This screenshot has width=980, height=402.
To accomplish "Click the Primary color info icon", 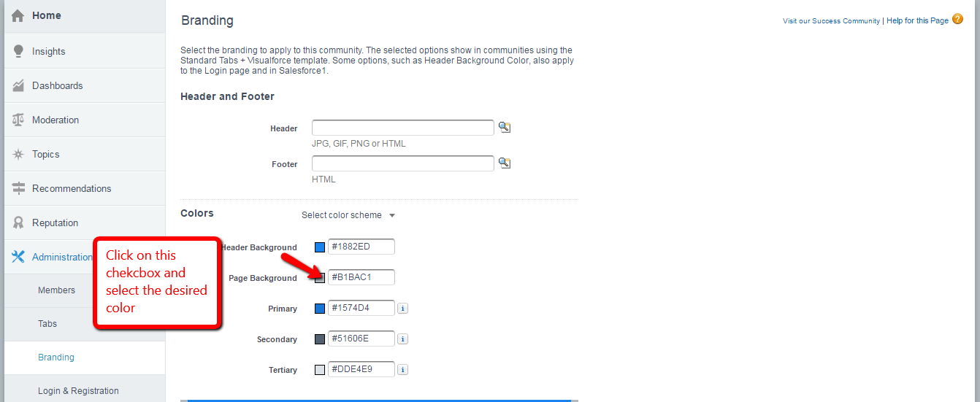I will 402,309.
